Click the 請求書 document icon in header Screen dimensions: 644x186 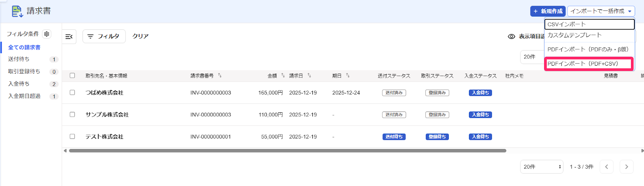[17, 11]
